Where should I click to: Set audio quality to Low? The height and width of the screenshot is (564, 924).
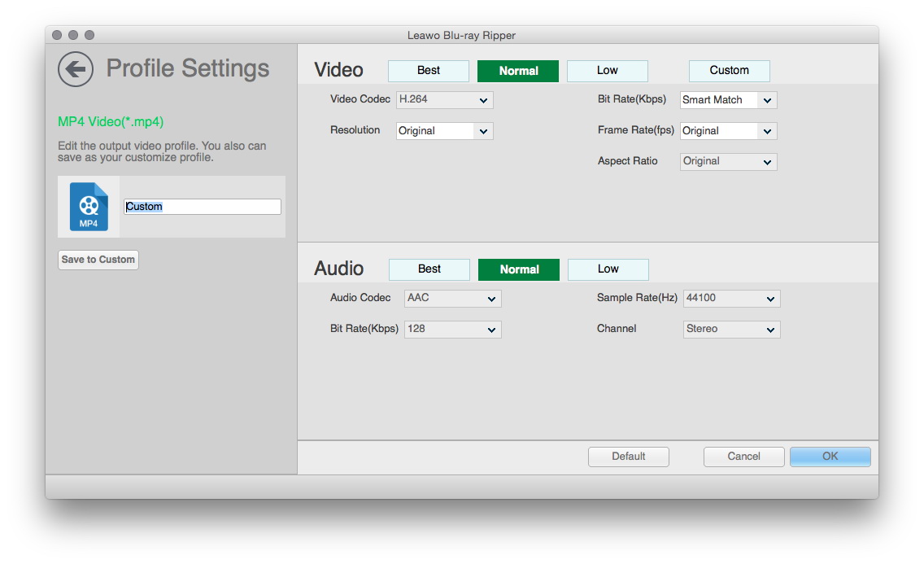coord(608,269)
